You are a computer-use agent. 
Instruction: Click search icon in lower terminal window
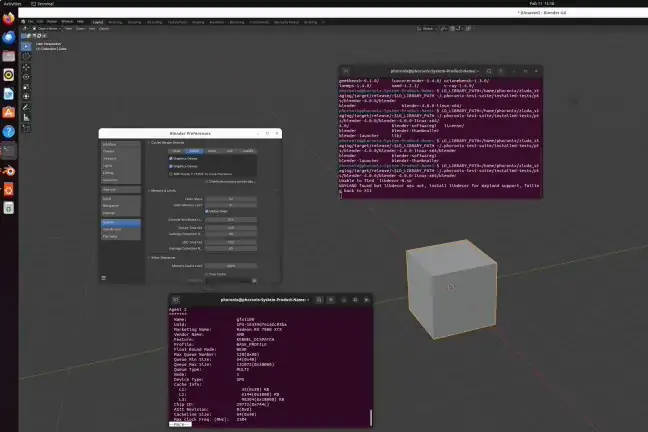(319, 300)
